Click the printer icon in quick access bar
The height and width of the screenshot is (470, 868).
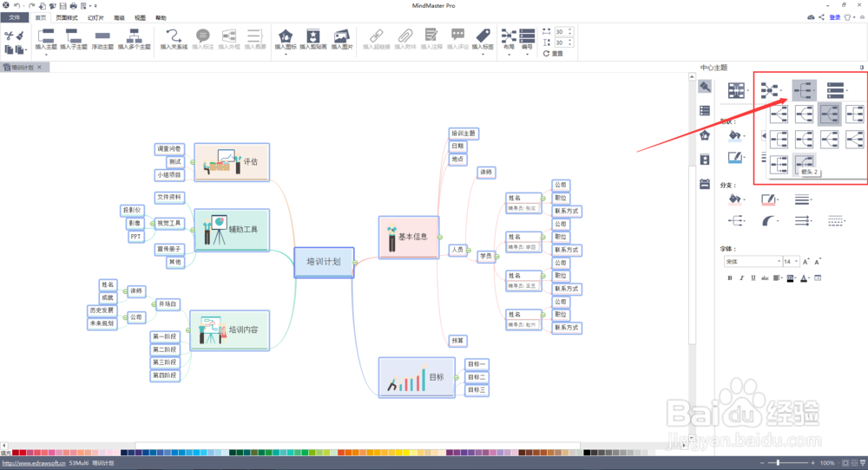pos(73,5)
